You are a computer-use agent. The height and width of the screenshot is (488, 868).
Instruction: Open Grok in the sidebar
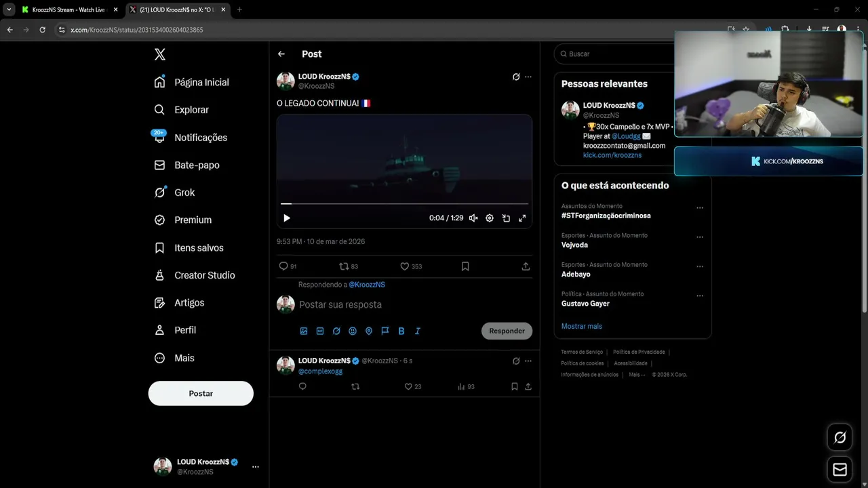[174, 192]
